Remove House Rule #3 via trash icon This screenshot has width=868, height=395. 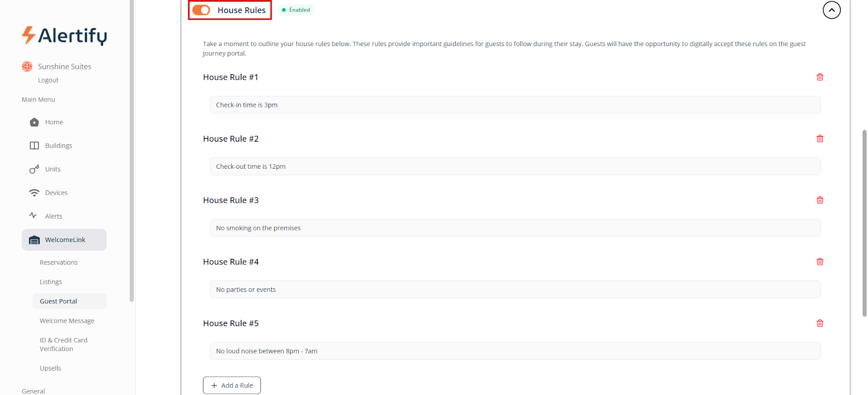point(820,200)
